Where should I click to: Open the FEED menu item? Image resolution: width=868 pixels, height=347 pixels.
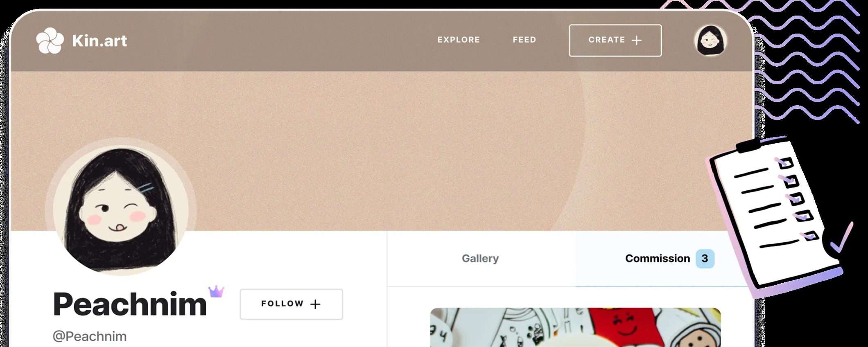click(x=524, y=40)
